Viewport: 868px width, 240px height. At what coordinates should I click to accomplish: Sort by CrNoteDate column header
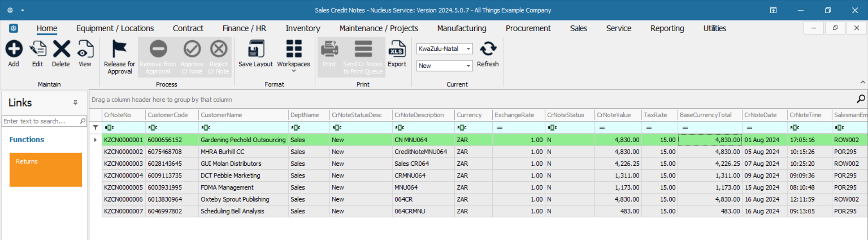tap(764, 115)
